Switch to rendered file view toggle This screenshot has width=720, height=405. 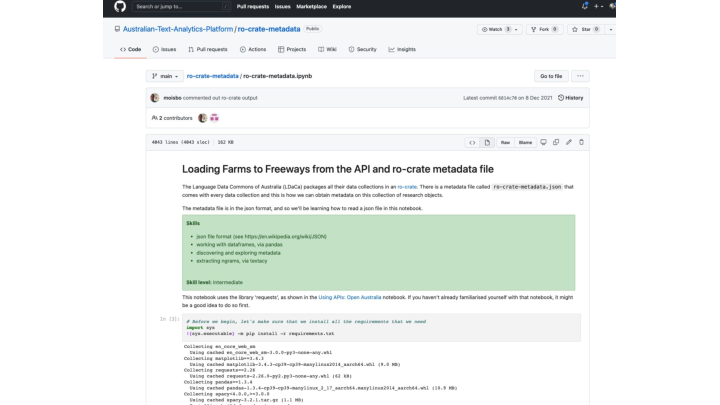coord(487,143)
